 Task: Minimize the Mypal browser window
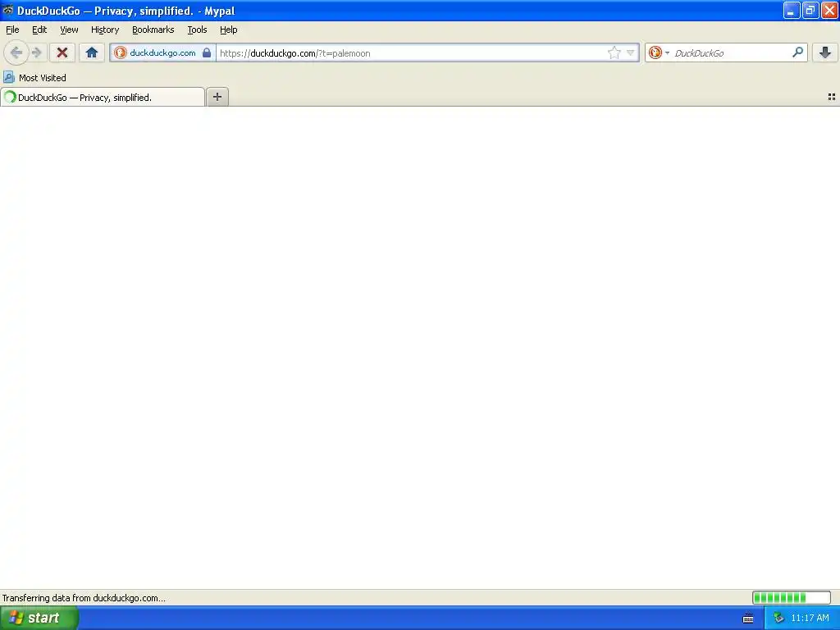[x=792, y=10]
